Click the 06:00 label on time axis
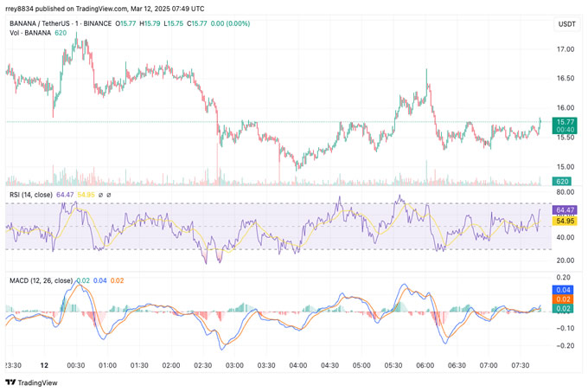Image resolution: width=588 pixels, height=392 pixels. (x=425, y=366)
